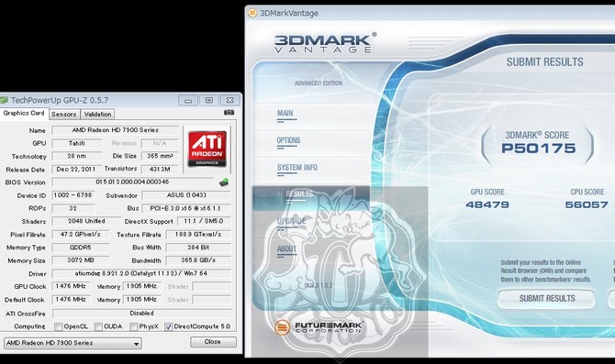Click the GPU score 48479
This screenshot has width=615, height=364.
pyautogui.click(x=487, y=204)
